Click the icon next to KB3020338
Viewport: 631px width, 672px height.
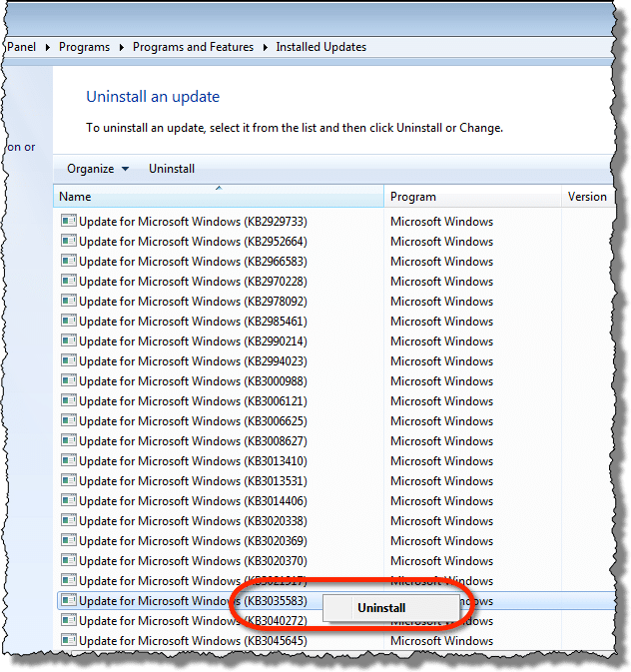(69, 520)
